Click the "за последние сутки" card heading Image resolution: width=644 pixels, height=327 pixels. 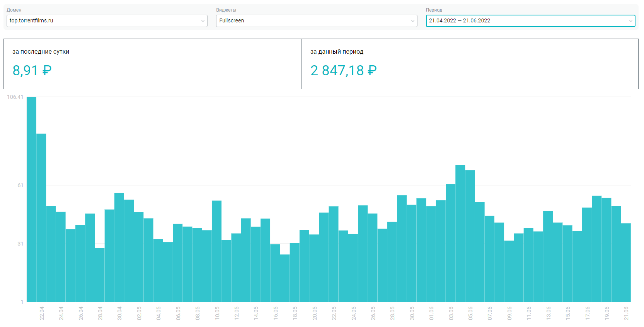click(x=41, y=52)
